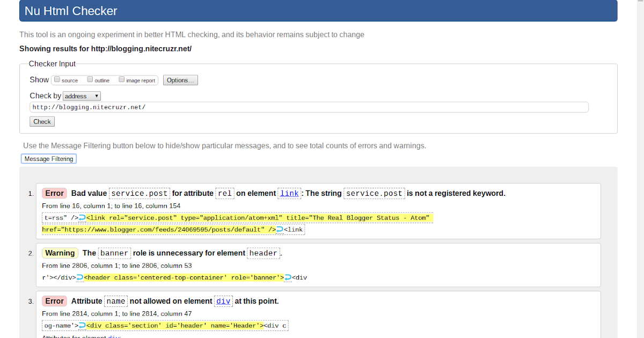Enable the image report checkbox
Screen dimensions: 644x338
[121, 79]
